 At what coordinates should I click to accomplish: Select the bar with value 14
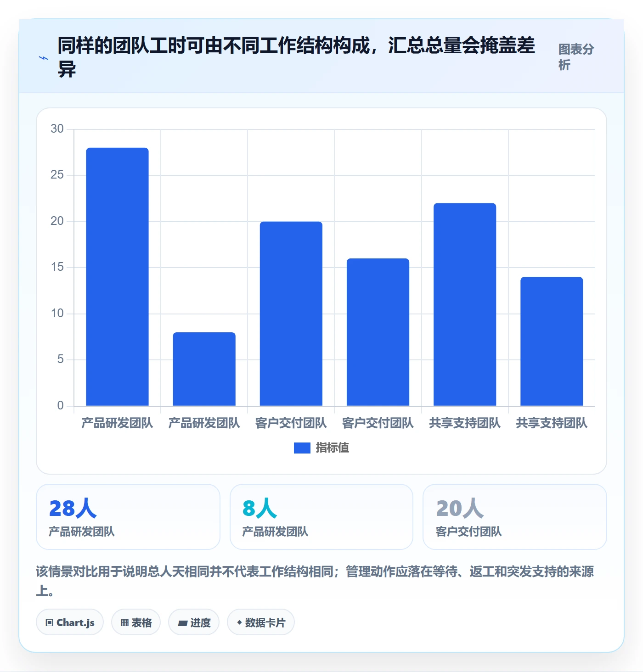(x=552, y=341)
